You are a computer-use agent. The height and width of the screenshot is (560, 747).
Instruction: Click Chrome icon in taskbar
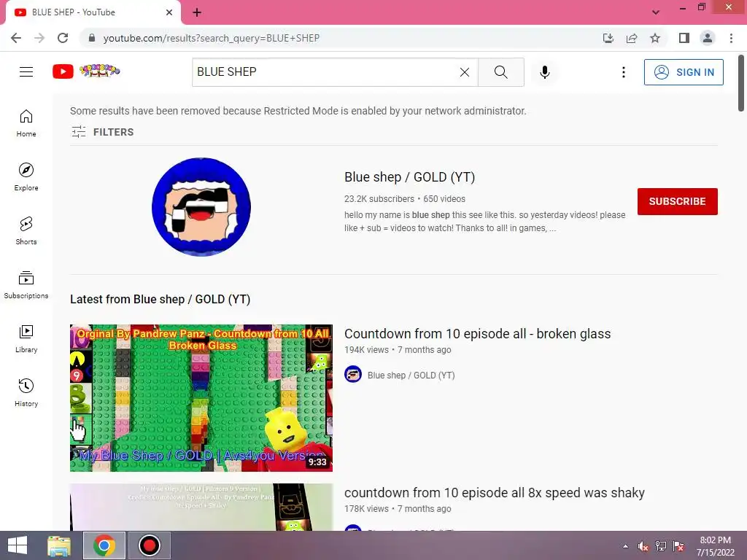click(104, 545)
